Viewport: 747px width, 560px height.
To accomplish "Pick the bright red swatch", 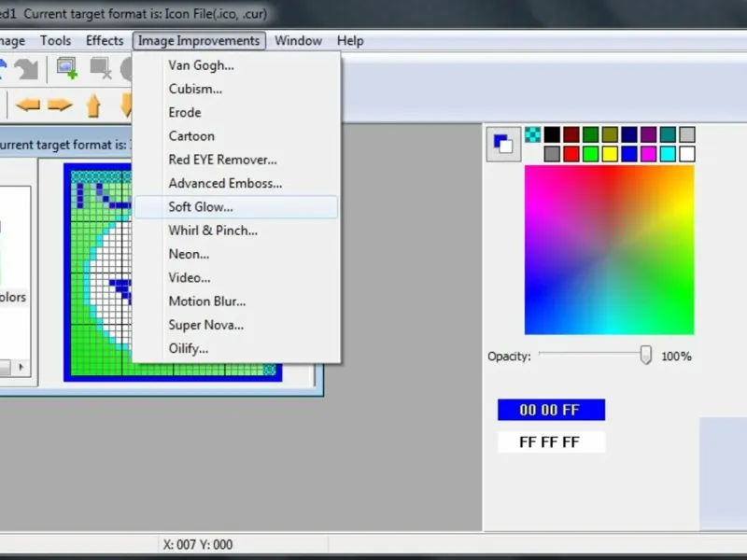I will 571,154.
